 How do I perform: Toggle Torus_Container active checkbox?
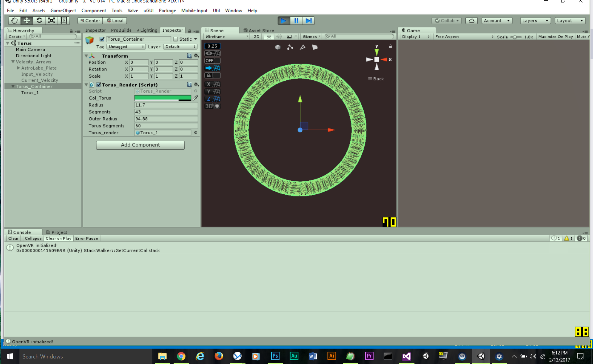tap(102, 39)
